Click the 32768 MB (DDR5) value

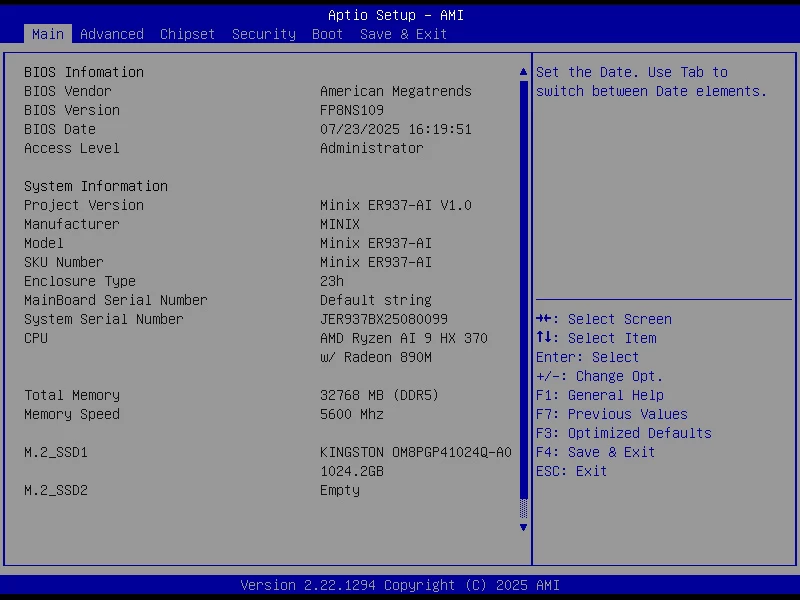pyautogui.click(x=380, y=395)
